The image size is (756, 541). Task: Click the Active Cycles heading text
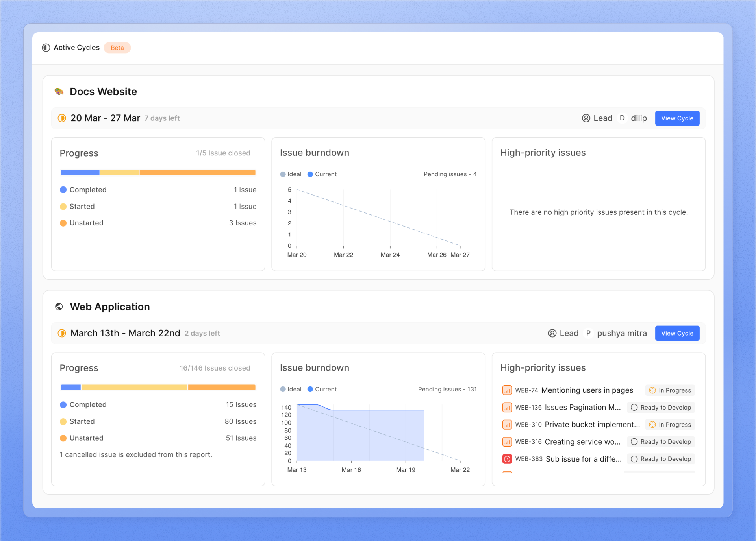77,48
